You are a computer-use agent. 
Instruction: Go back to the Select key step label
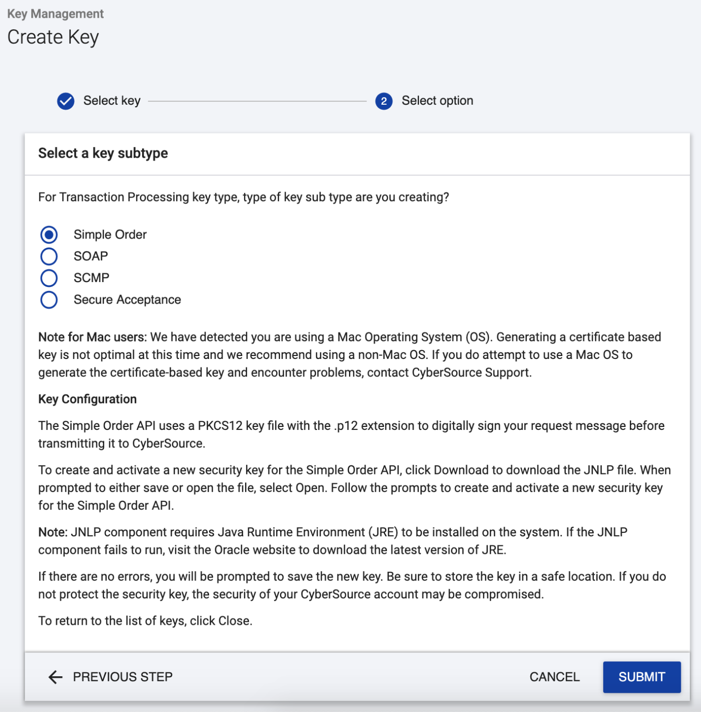pyautogui.click(x=111, y=101)
